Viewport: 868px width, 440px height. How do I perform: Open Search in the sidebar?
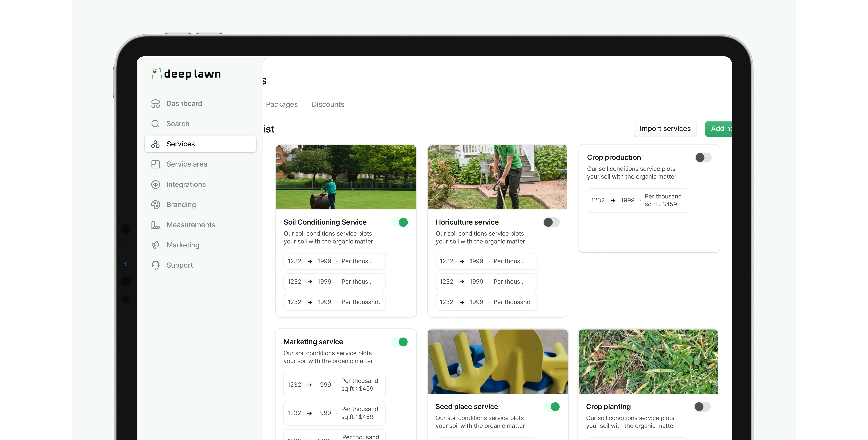tap(200, 124)
